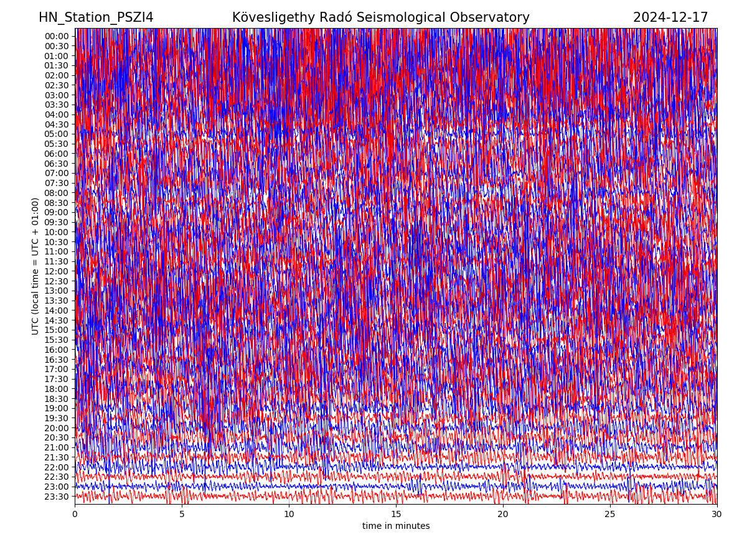
Task: Select the 00:00 row label
Action: [x=57, y=36]
